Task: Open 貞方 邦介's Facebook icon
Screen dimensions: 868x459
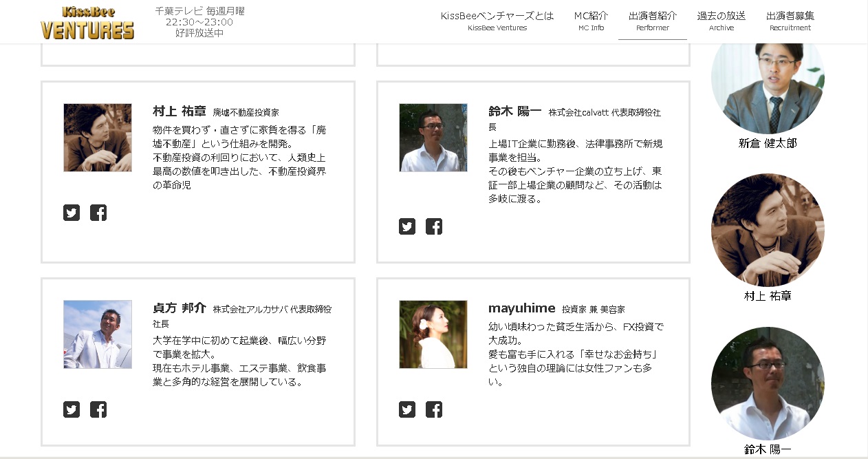Action: click(98, 409)
